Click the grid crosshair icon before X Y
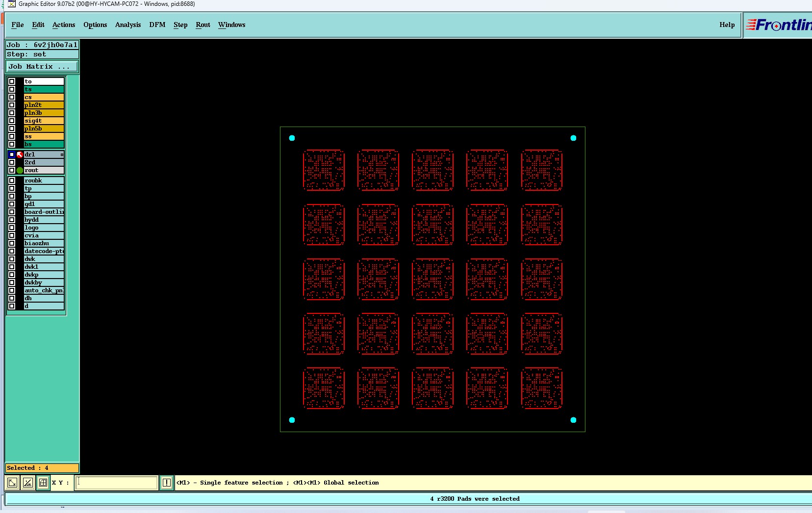Image resolution: width=812 pixels, height=513 pixels. [43, 483]
